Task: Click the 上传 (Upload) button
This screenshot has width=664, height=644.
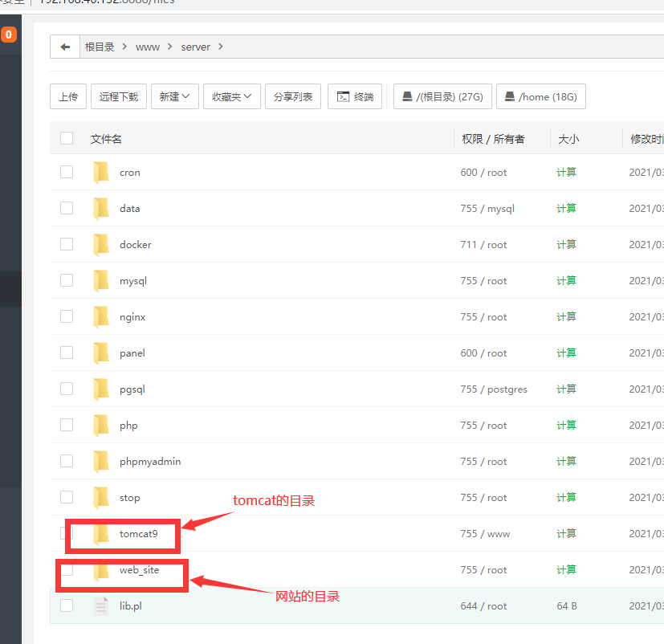Action: 68,96
